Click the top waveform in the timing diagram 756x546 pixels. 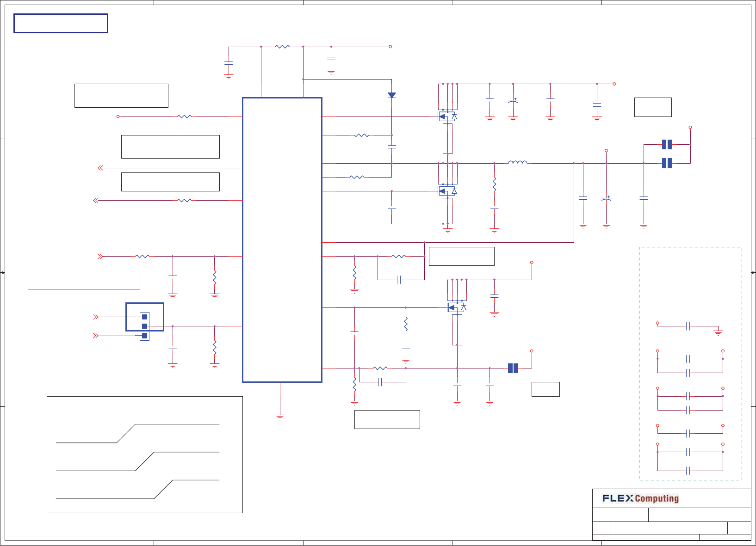(137, 433)
